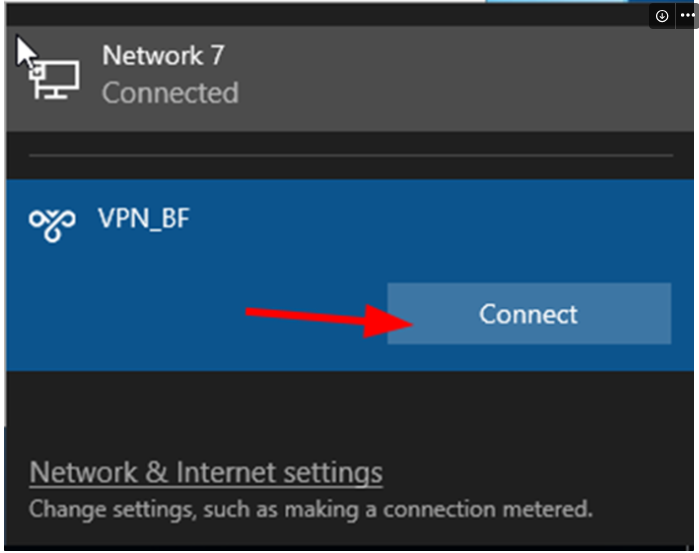The image size is (699, 553).
Task: Open the three-dot more options icon
Action: click(x=685, y=16)
